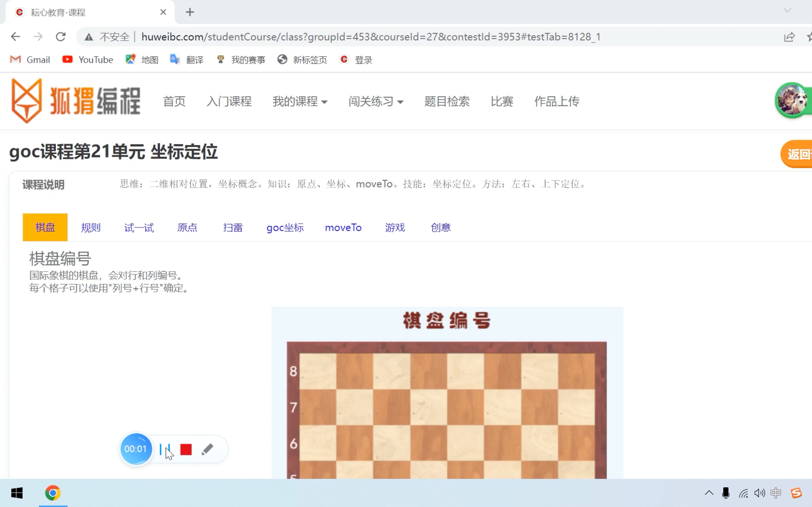Viewport: 812px width, 507px height.
Task: Click the 棋盘编号 section heading
Action: pos(60,258)
